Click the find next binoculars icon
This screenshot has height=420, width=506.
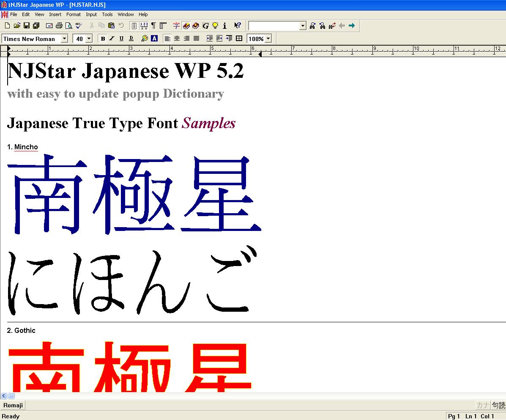(312, 25)
